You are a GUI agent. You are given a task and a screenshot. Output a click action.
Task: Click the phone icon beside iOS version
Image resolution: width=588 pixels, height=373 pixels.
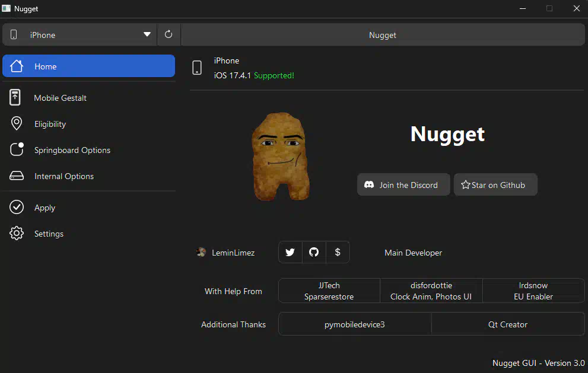197,68
